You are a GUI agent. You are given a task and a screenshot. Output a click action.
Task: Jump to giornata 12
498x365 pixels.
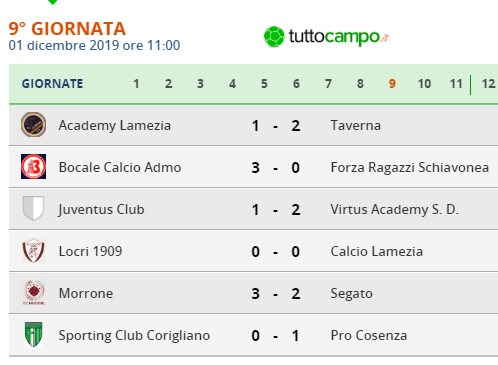(489, 84)
